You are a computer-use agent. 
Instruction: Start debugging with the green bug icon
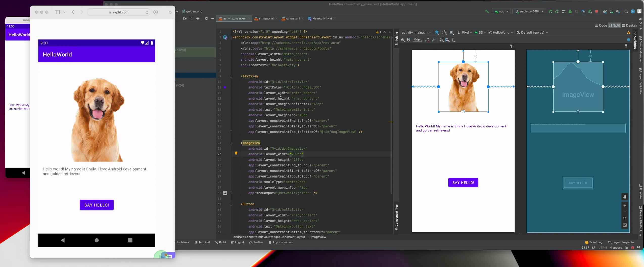tap(570, 11)
